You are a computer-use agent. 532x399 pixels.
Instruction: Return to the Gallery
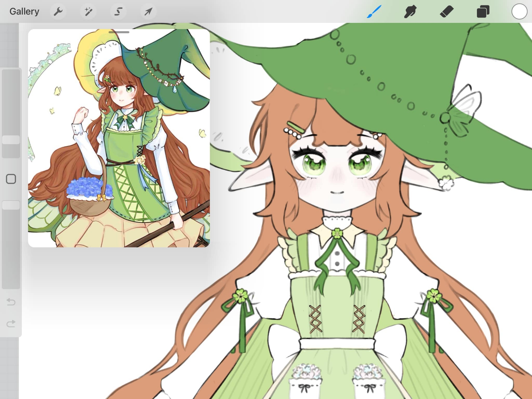click(x=24, y=11)
